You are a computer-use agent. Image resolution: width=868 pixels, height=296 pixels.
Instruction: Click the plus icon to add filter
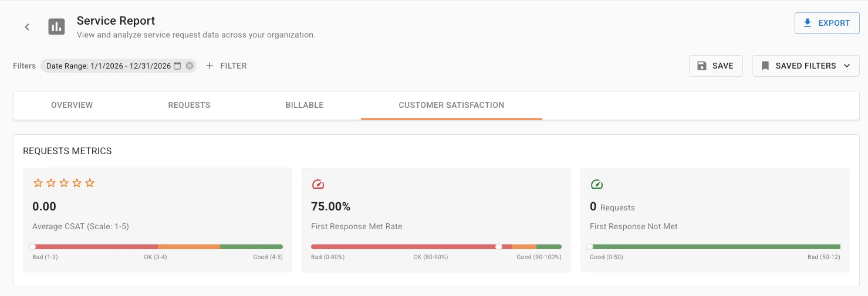click(x=210, y=66)
